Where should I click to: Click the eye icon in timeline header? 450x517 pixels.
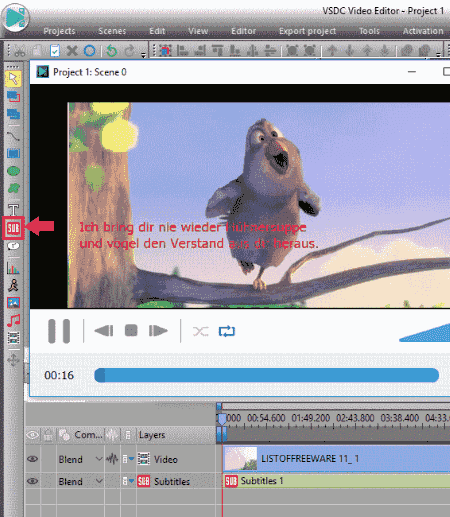pos(32,435)
